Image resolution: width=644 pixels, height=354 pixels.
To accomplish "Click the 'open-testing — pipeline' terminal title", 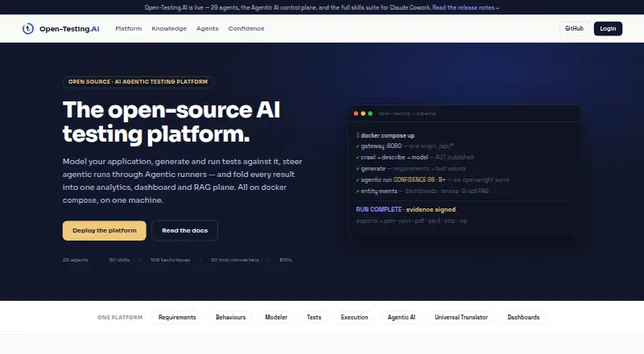I will (x=407, y=113).
